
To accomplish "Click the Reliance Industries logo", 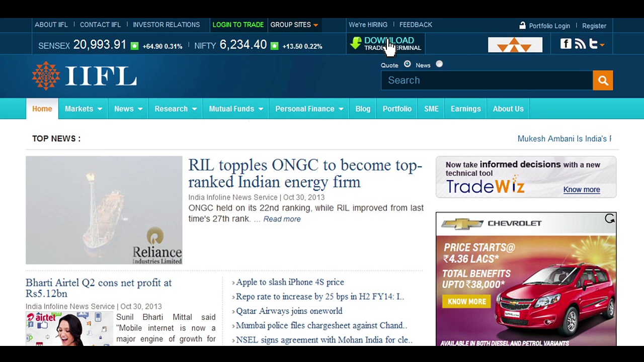I will (157, 245).
